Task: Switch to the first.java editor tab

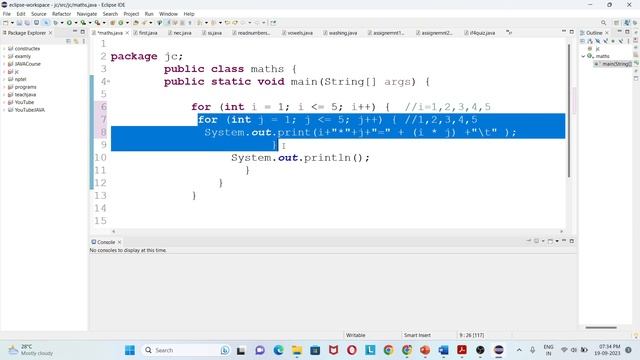Action: tap(145, 33)
